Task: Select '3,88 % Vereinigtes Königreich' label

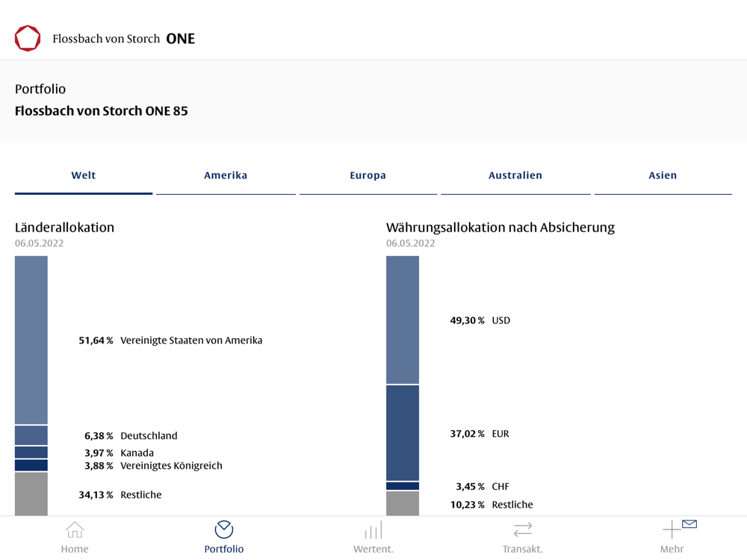Action: pyautogui.click(x=153, y=466)
